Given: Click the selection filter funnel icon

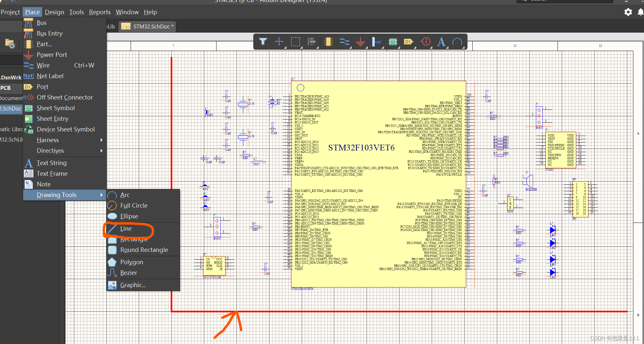Looking at the screenshot, I should (x=263, y=42).
